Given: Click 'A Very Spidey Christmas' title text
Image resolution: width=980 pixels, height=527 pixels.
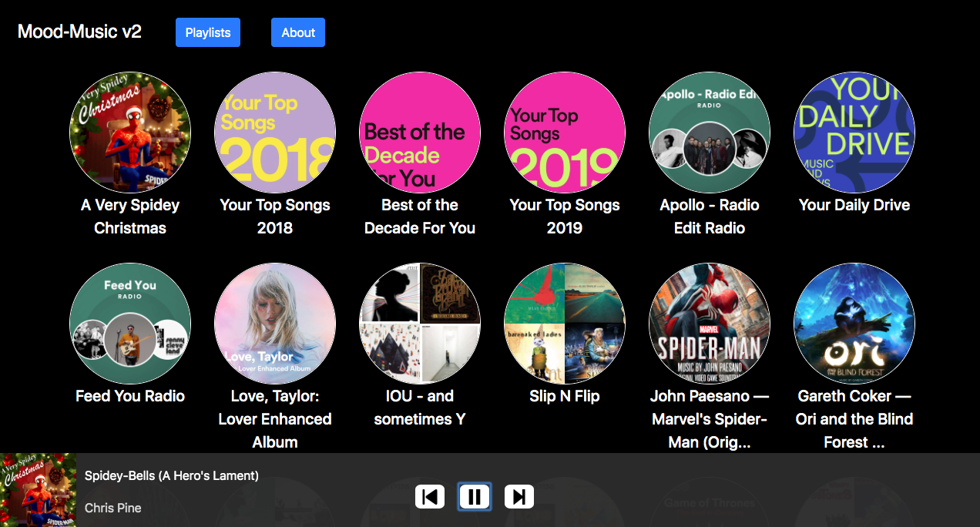Looking at the screenshot, I should coord(130,217).
